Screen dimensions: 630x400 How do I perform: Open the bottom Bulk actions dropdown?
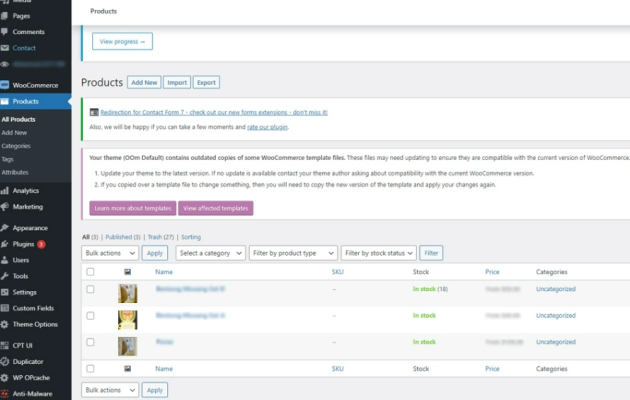tap(110, 390)
